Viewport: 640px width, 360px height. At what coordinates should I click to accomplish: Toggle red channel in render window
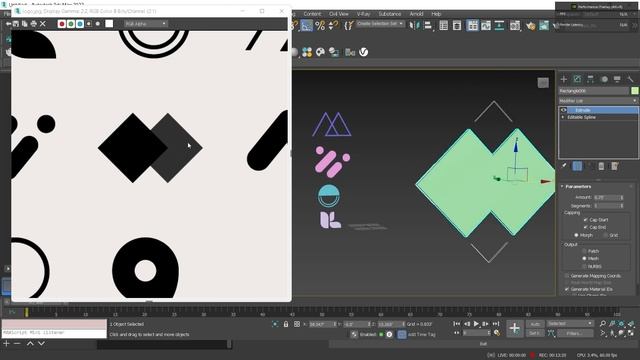[62, 24]
